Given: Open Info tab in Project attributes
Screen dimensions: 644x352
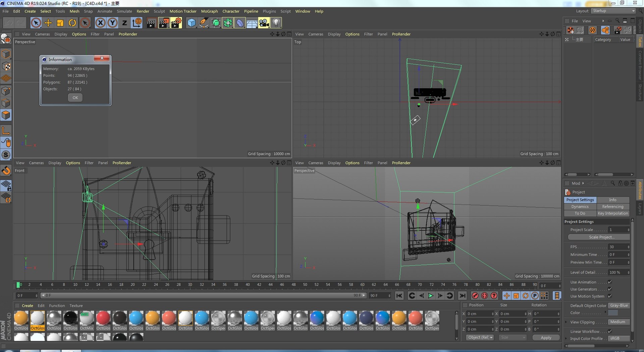Looking at the screenshot, I should tap(613, 200).
